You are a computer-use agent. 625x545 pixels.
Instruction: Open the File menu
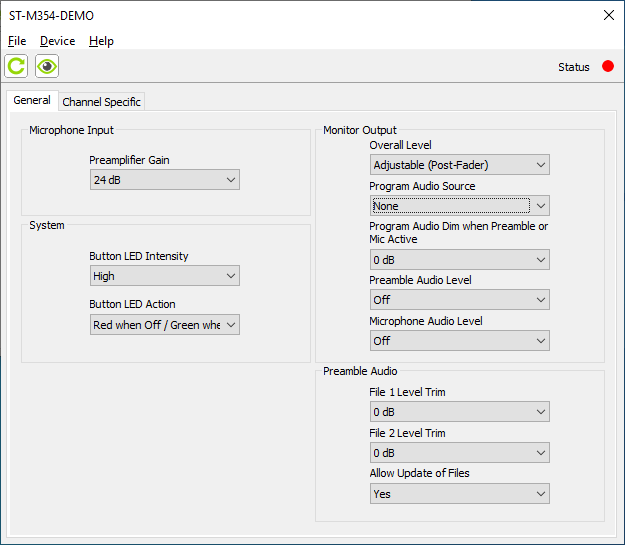pyautogui.click(x=17, y=41)
